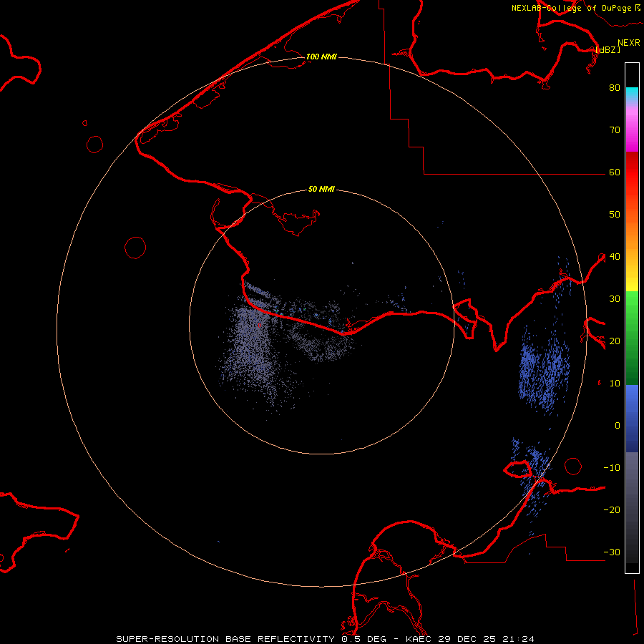Click the 10 value on the dBZ scale
The width and height of the screenshot is (644, 644).
(615, 384)
